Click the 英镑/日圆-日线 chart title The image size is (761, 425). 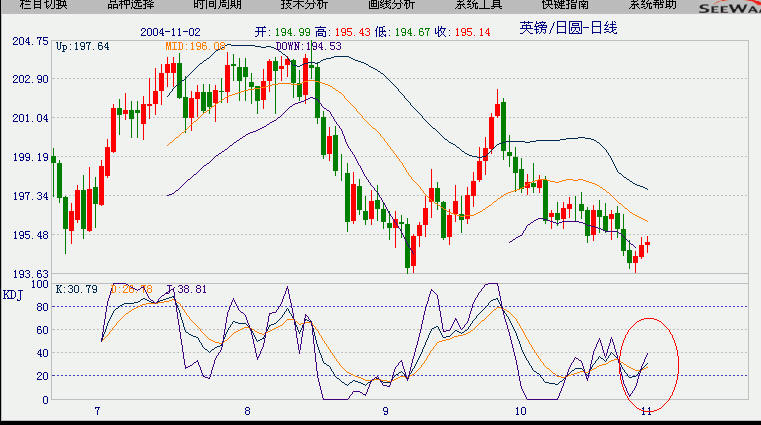pos(568,28)
